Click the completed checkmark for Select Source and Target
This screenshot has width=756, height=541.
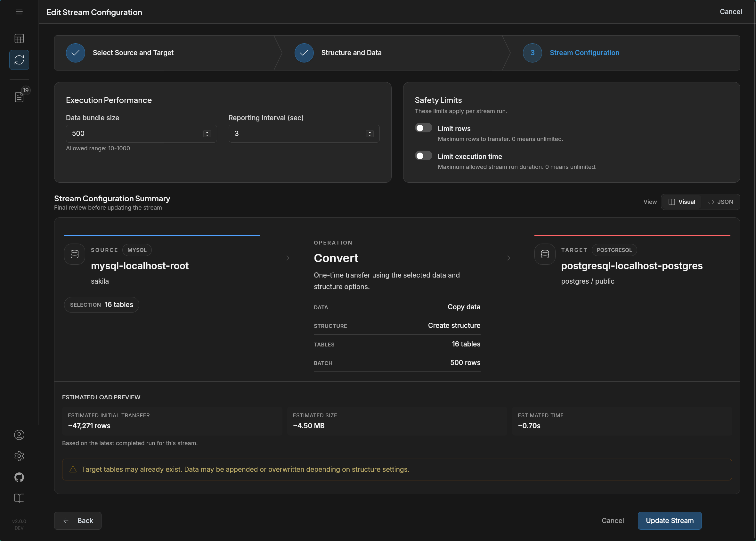(x=76, y=53)
